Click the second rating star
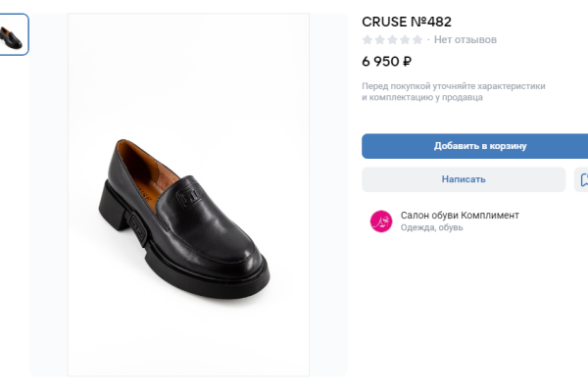This screenshot has width=588, height=392. 380,40
